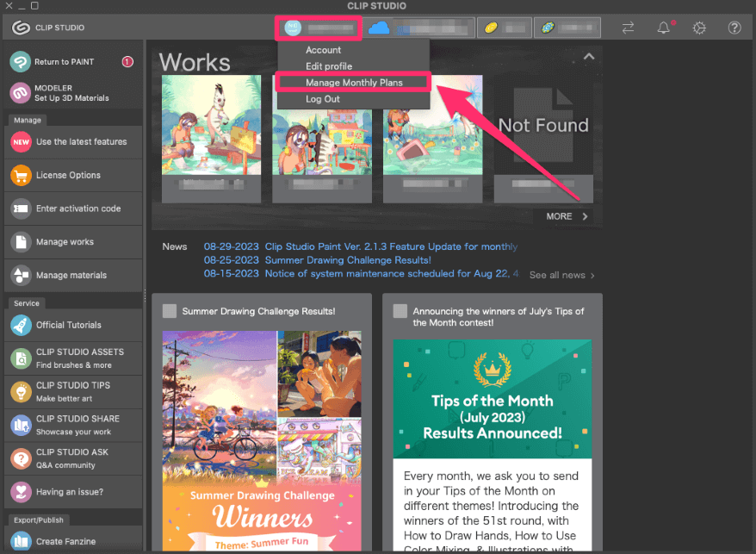Open License Options cart icon
The image size is (756, 554).
[x=21, y=175]
